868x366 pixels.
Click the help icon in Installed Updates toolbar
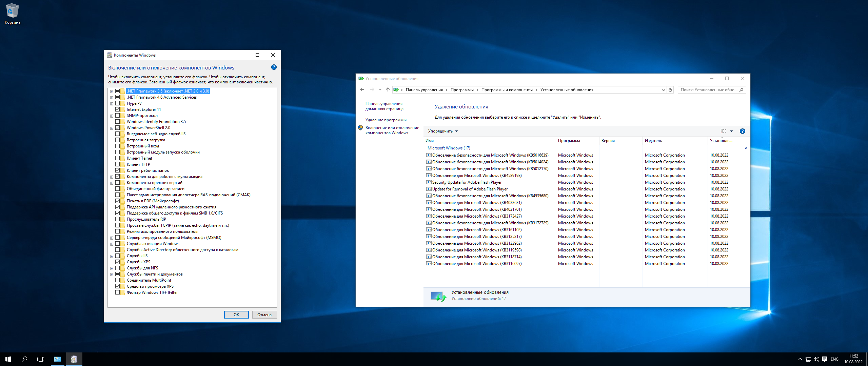(743, 131)
